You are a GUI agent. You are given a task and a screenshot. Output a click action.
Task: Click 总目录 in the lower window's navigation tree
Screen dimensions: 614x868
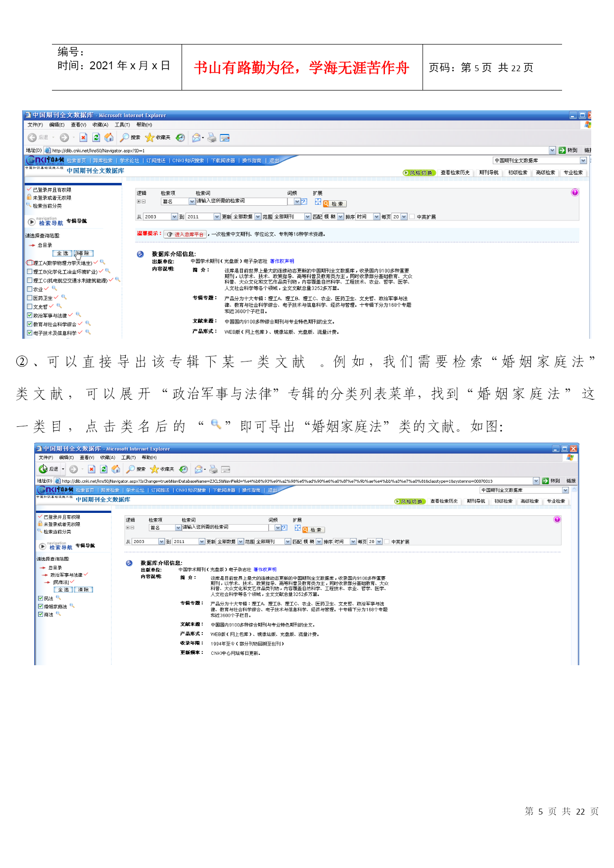(55, 568)
